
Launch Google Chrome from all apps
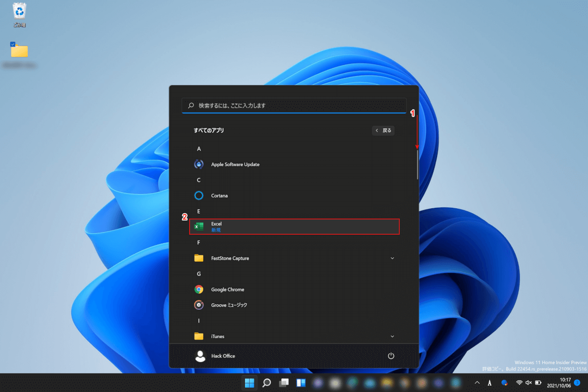coord(227,290)
